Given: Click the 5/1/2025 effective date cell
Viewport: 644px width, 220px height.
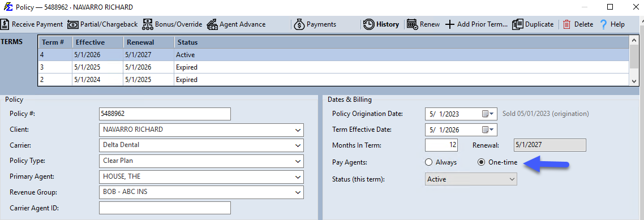Looking at the screenshot, I should coord(98,67).
